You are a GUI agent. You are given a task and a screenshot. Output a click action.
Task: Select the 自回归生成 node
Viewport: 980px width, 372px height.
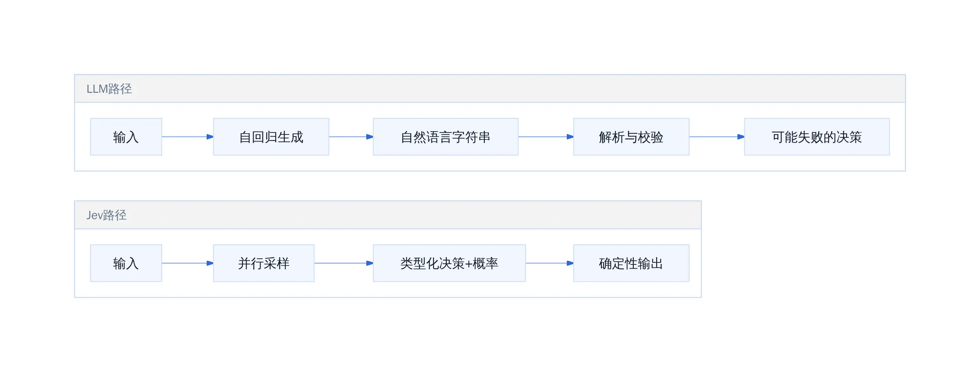click(271, 137)
